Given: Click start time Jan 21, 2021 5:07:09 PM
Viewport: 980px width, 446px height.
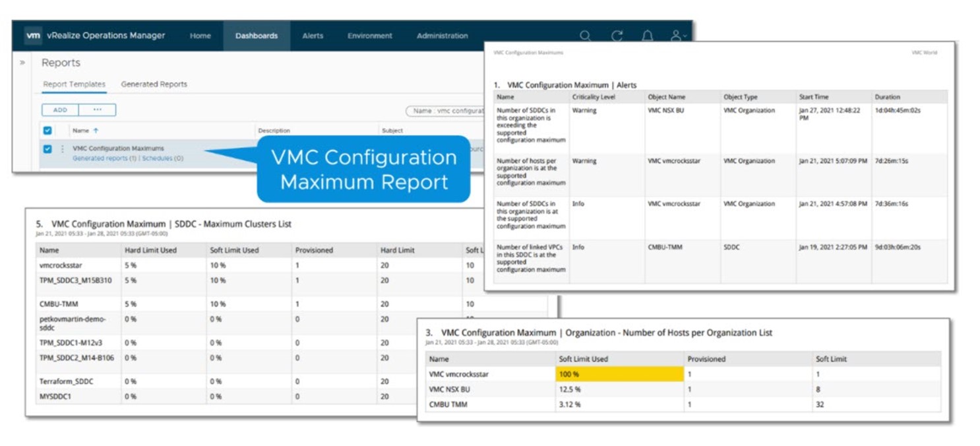Looking at the screenshot, I should tap(833, 161).
